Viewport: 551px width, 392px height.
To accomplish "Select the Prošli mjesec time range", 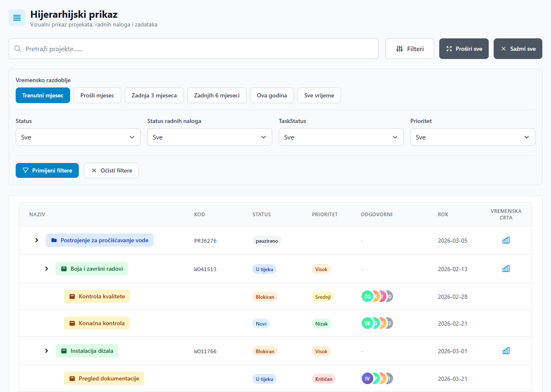I will [x=97, y=95].
